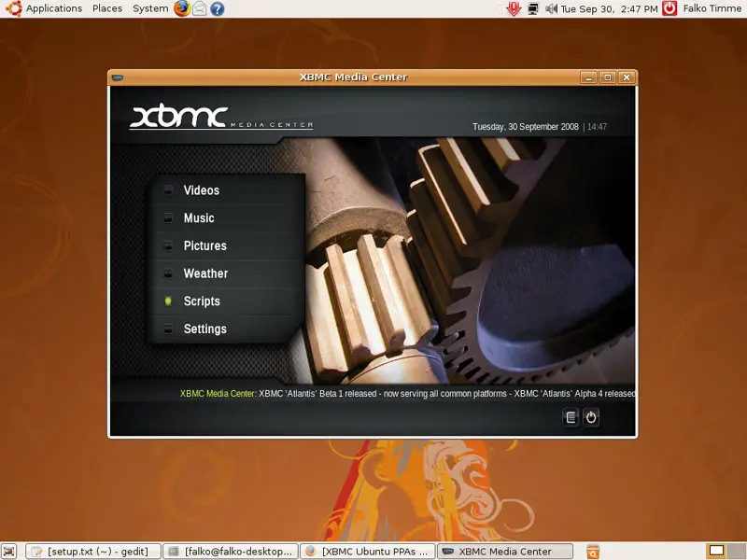Image resolution: width=747 pixels, height=560 pixels.
Task: Switch to the falko@falko-desktop terminal taskbar button
Action: 231,552
